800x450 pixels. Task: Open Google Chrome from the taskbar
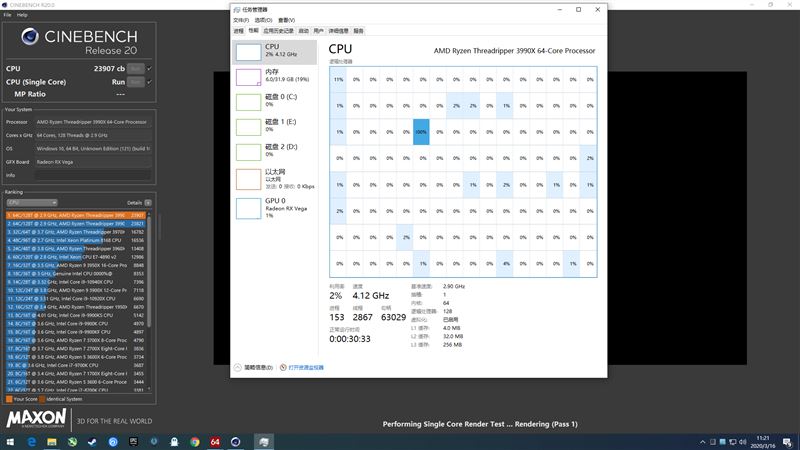tap(194, 442)
